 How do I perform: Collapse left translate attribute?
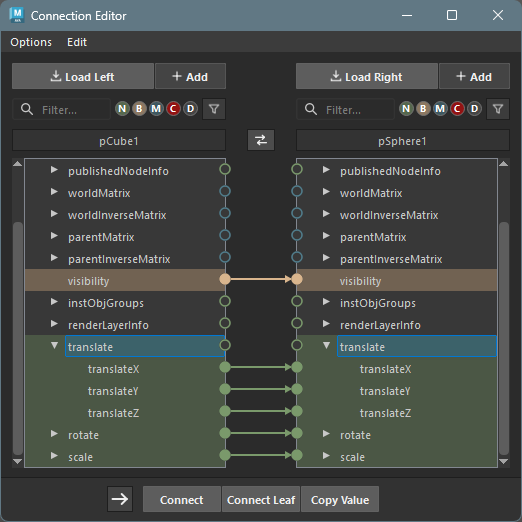54,346
